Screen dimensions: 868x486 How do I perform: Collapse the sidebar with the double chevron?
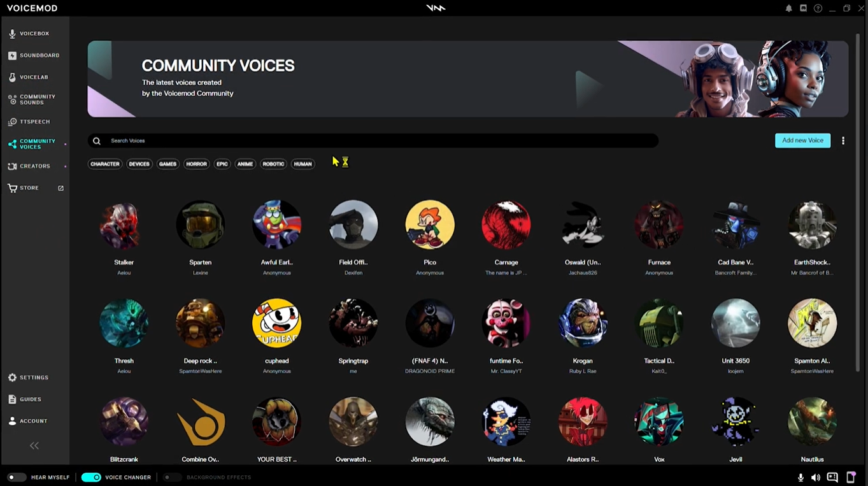click(x=34, y=446)
